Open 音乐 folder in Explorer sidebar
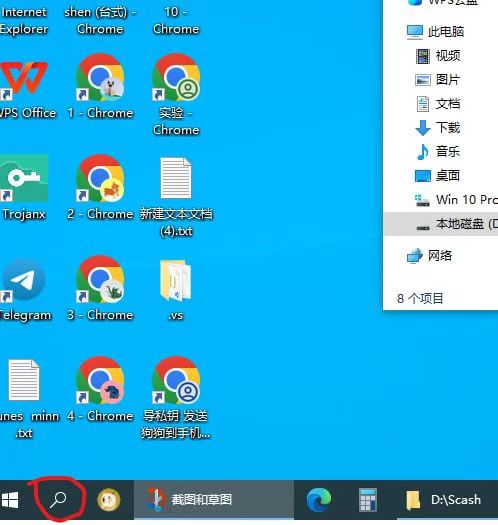This screenshot has height=525, width=498. point(438,152)
